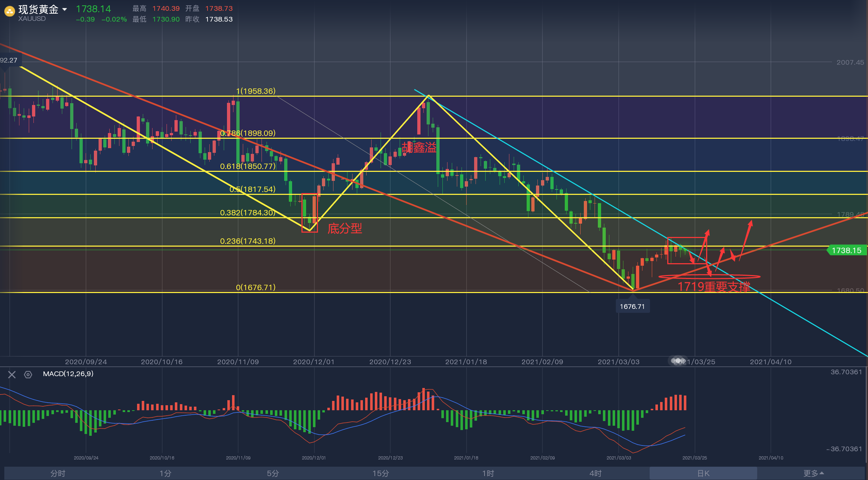Click the crosshair marker near 2021/03/25

point(678,360)
